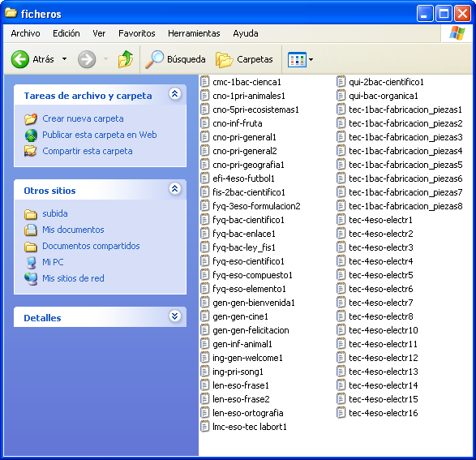The height and width of the screenshot is (460, 476).
Task: Toggle the Carpetas folder pane
Action: pos(244,59)
